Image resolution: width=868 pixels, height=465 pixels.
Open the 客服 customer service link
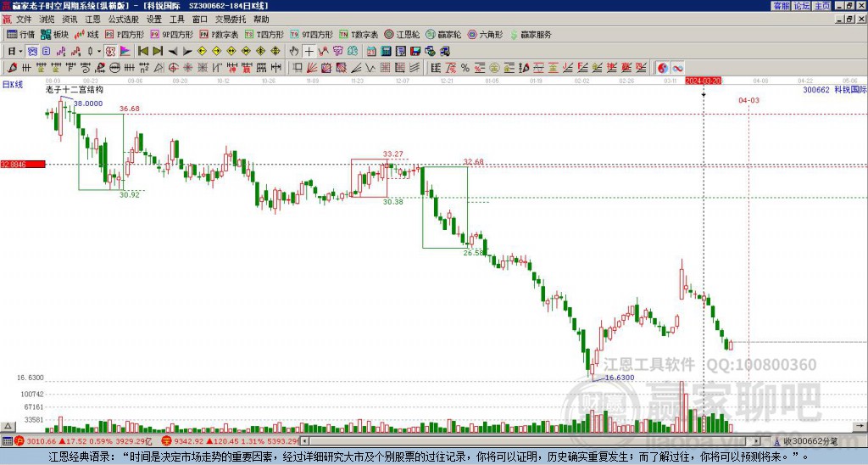tap(781, 6)
